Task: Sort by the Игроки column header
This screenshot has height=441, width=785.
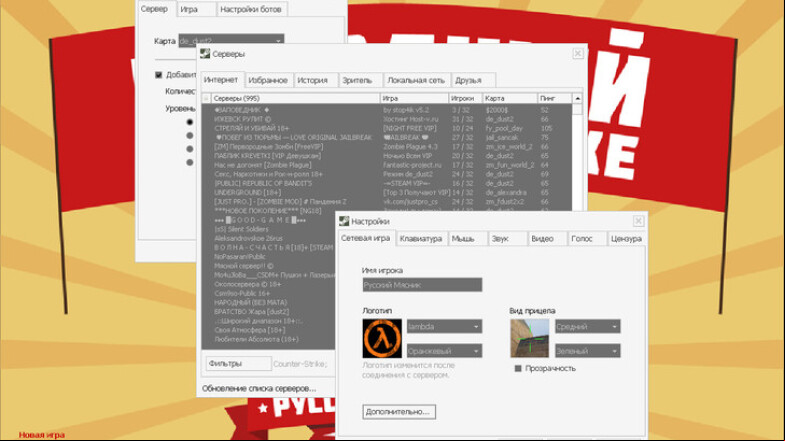Action: tap(465, 98)
